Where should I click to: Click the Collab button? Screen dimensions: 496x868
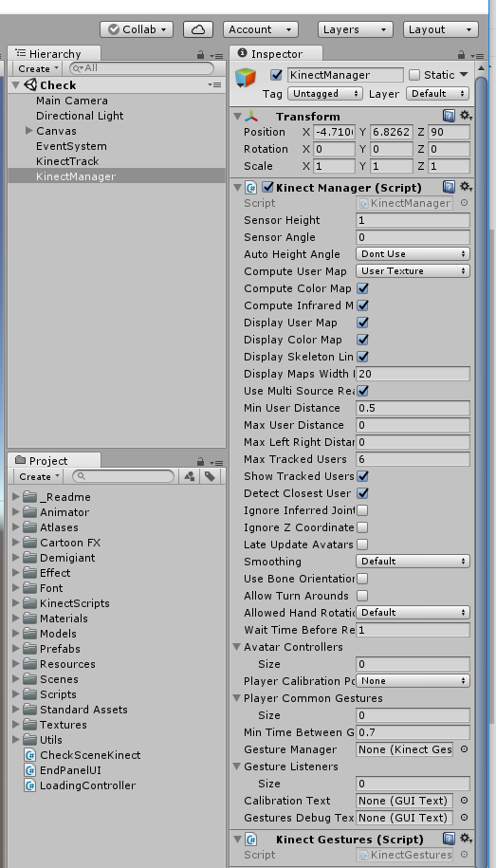(137, 29)
